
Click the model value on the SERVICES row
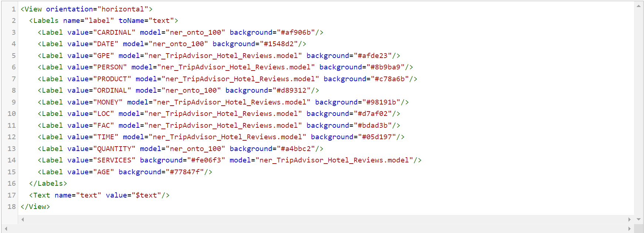point(334,160)
